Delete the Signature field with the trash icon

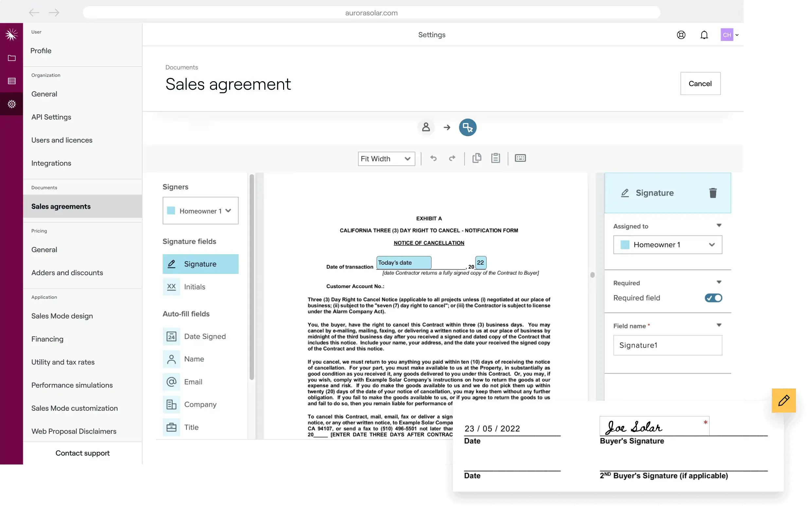713,193
